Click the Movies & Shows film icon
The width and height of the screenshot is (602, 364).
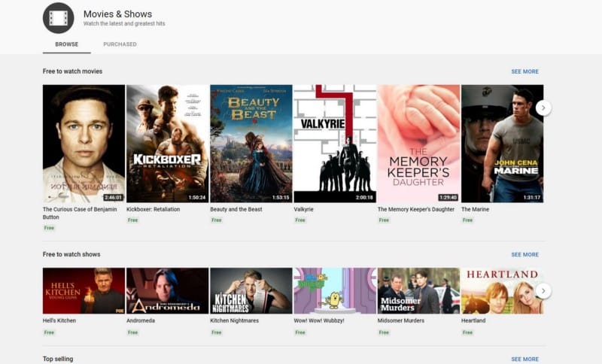pyautogui.click(x=59, y=18)
